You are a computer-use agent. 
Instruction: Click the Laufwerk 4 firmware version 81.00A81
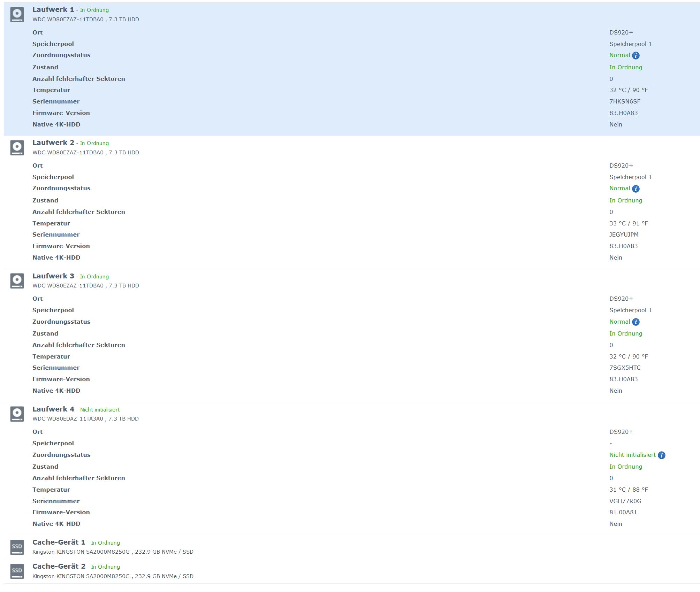623,512
